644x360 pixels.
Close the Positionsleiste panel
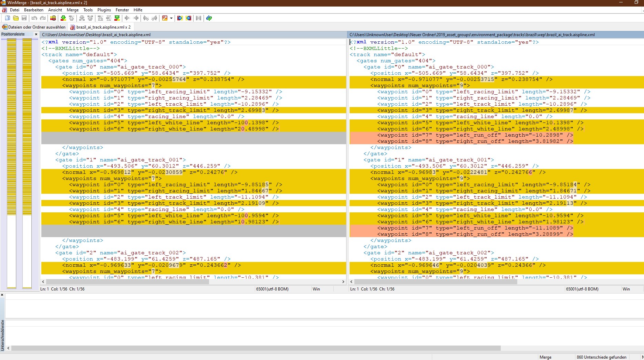point(36,34)
